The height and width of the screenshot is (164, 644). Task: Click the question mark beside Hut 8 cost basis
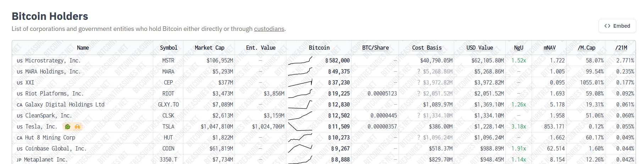pos(419,138)
